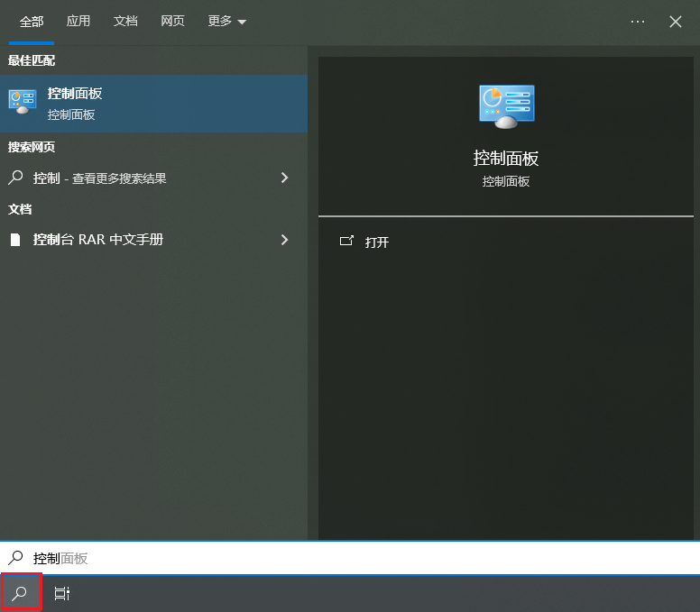Image resolution: width=700 pixels, height=612 pixels.
Task: Expand the chevron for 控制 web search result
Action: (x=284, y=178)
